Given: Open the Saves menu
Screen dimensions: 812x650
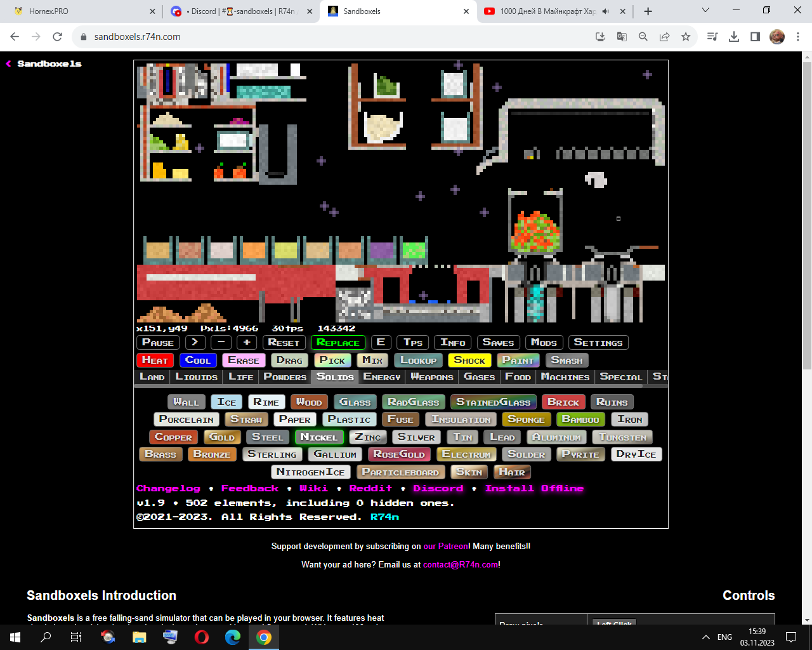Looking at the screenshot, I should [x=499, y=343].
